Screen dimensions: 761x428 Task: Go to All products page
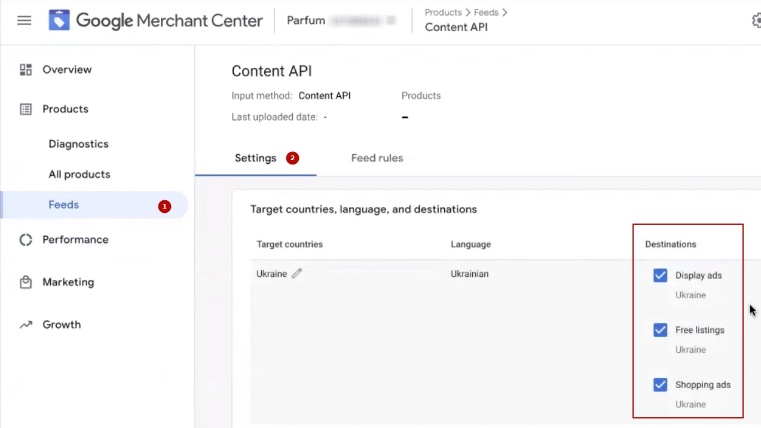coord(79,174)
